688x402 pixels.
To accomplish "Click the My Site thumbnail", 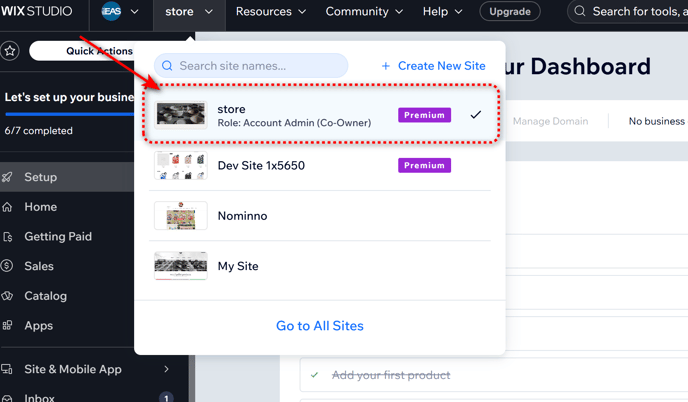I will (x=181, y=266).
